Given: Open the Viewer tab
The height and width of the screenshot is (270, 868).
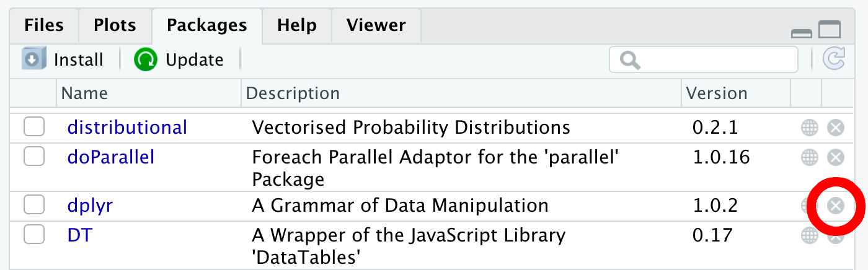Looking at the screenshot, I should click(x=376, y=25).
